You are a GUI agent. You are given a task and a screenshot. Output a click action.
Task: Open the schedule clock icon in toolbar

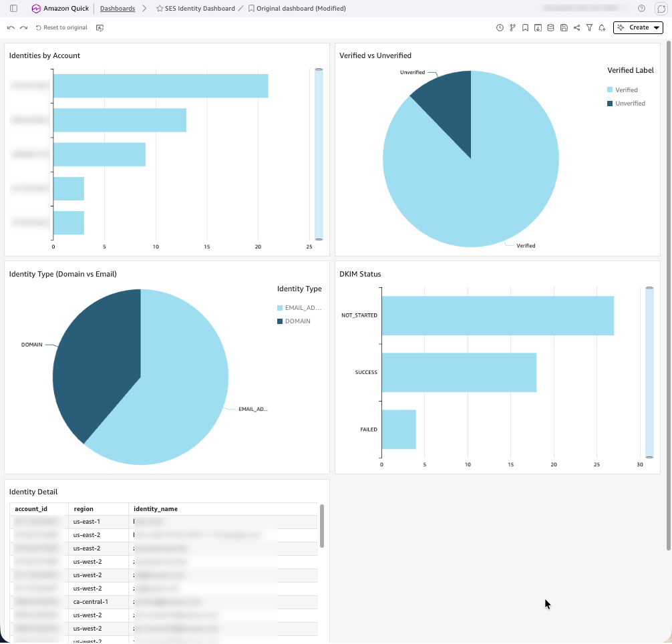coord(500,27)
